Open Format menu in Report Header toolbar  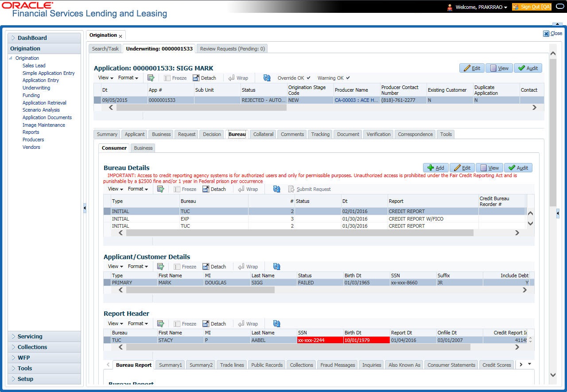(138, 324)
